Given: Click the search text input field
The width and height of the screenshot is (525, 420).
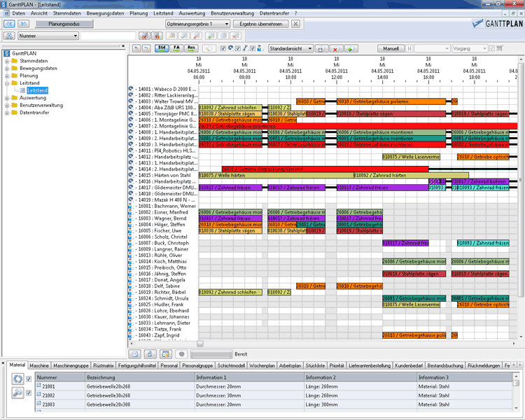Looking at the screenshot, I should 108,36.
